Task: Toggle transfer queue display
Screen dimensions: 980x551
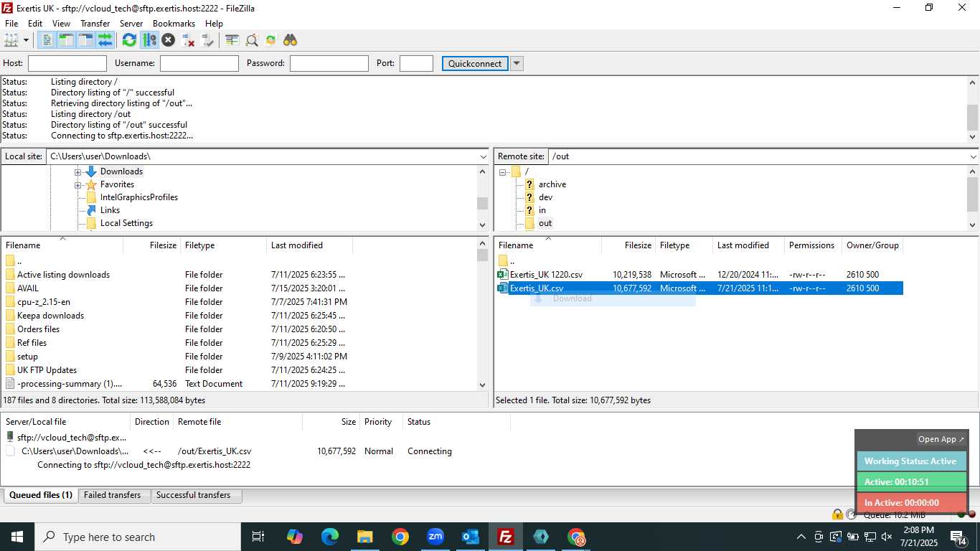Action: pyautogui.click(x=105, y=40)
